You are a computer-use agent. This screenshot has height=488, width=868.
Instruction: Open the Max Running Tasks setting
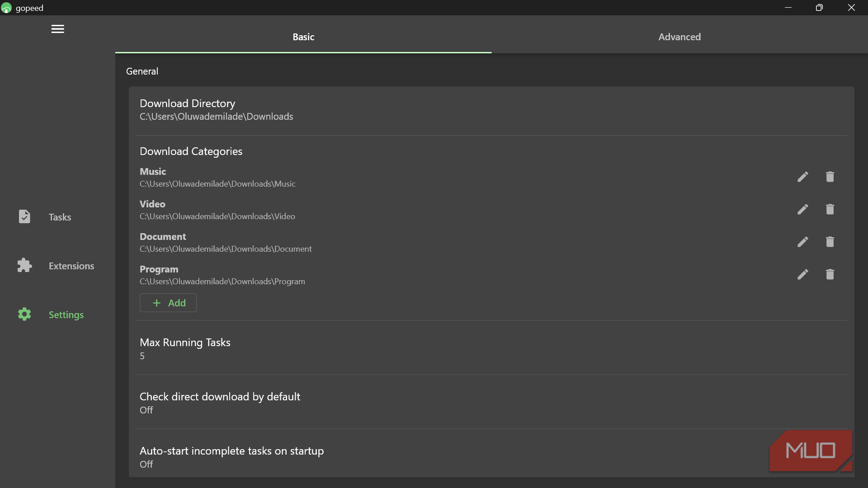(491, 348)
